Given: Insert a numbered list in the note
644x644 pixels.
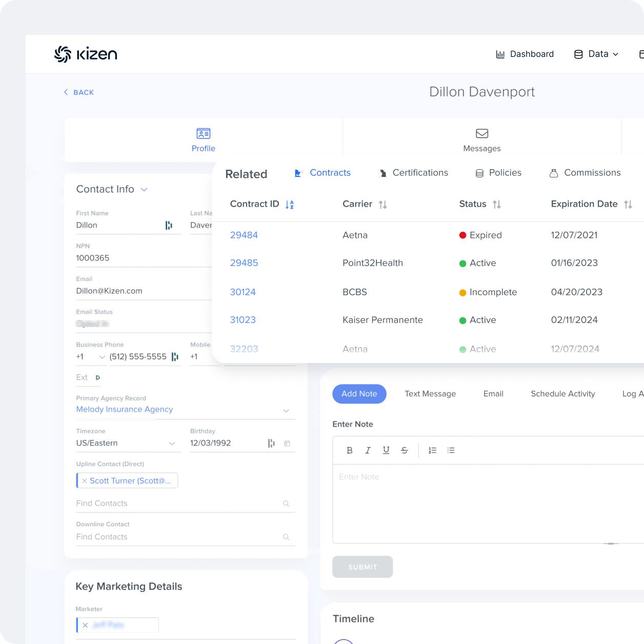Looking at the screenshot, I should click(x=432, y=450).
